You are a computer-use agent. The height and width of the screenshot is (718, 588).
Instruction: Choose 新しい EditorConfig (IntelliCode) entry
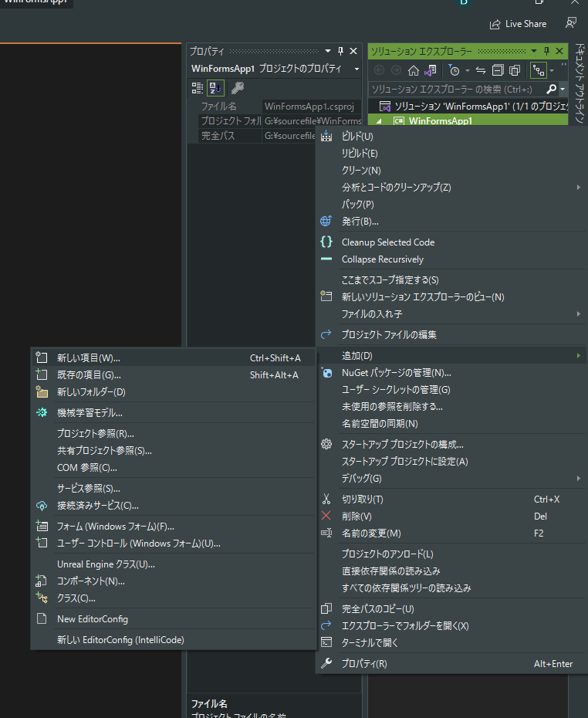174,640
